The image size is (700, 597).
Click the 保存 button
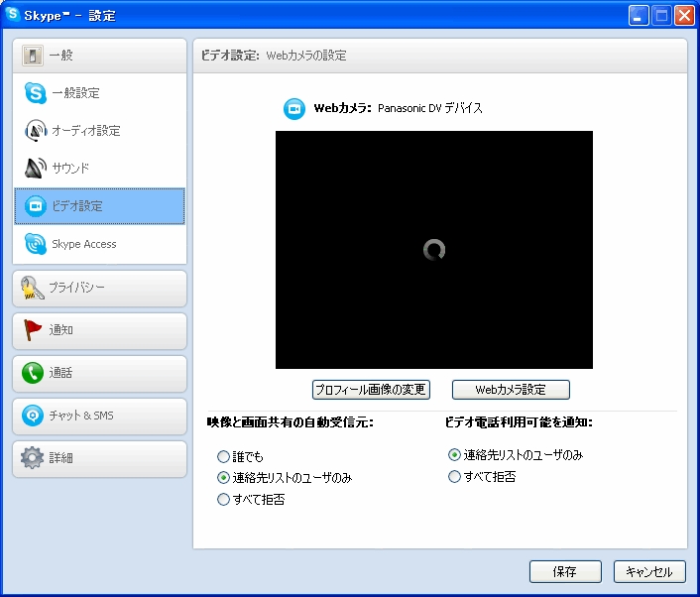(x=565, y=571)
